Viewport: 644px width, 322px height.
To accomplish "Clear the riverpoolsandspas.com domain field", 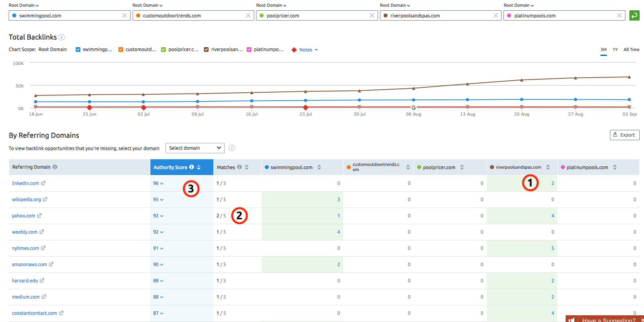I will pos(496,15).
